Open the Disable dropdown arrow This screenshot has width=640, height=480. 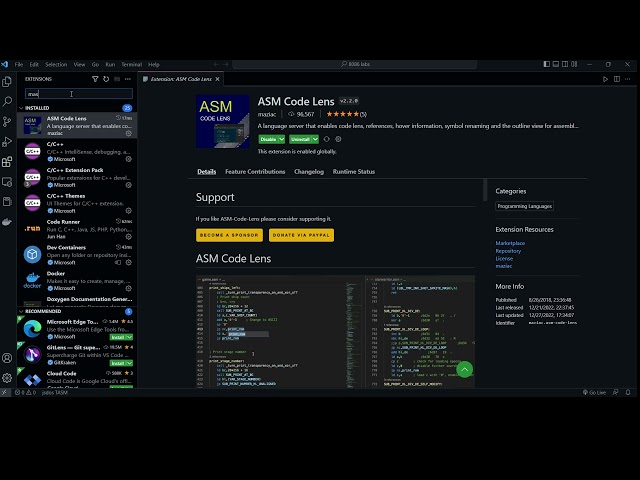tap(282, 139)
